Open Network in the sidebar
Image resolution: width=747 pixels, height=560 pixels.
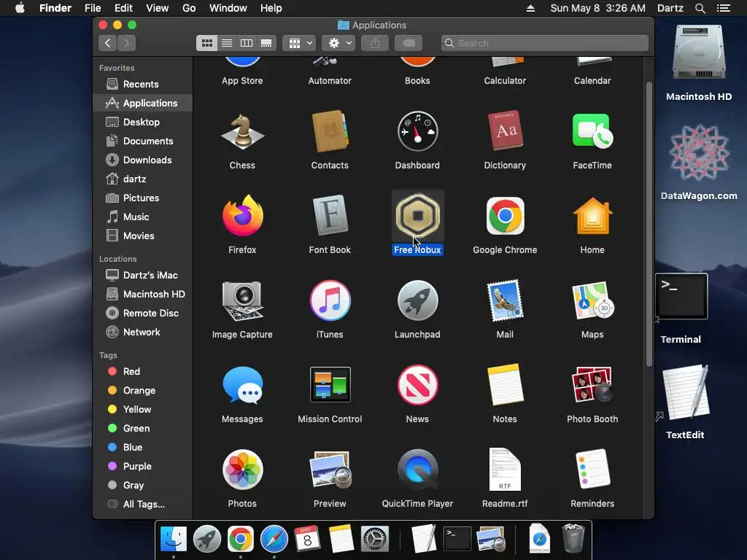pos(142,332)
